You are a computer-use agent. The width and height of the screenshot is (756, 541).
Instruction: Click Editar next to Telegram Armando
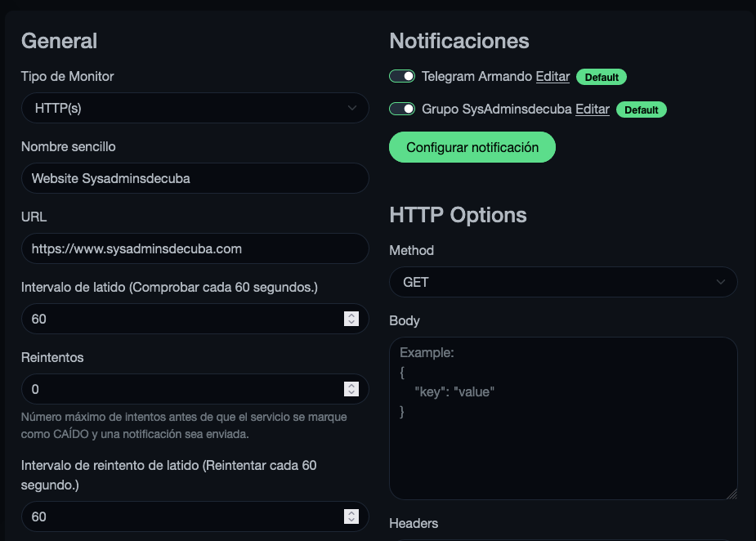click(x=552, y=76)
